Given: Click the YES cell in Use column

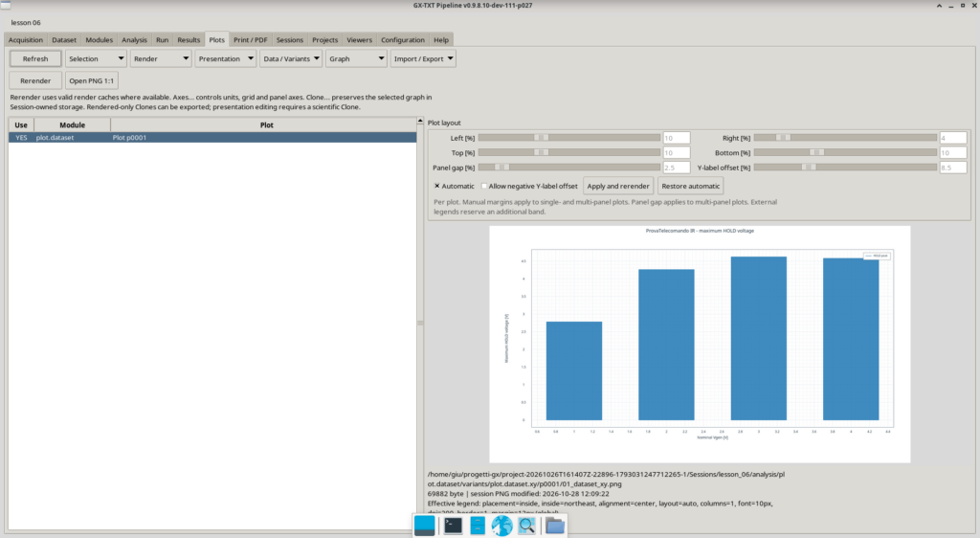Looking at the screenshot, I should [21, 138].
